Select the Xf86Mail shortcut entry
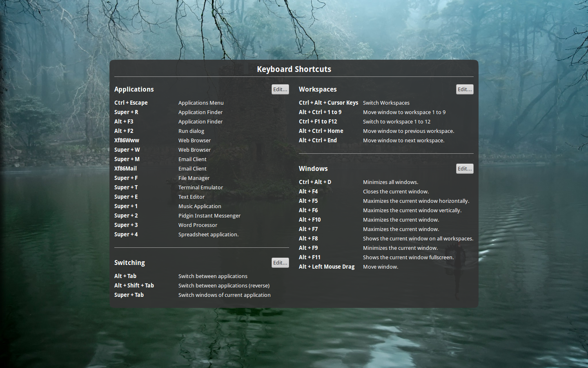 pos(125,168)
